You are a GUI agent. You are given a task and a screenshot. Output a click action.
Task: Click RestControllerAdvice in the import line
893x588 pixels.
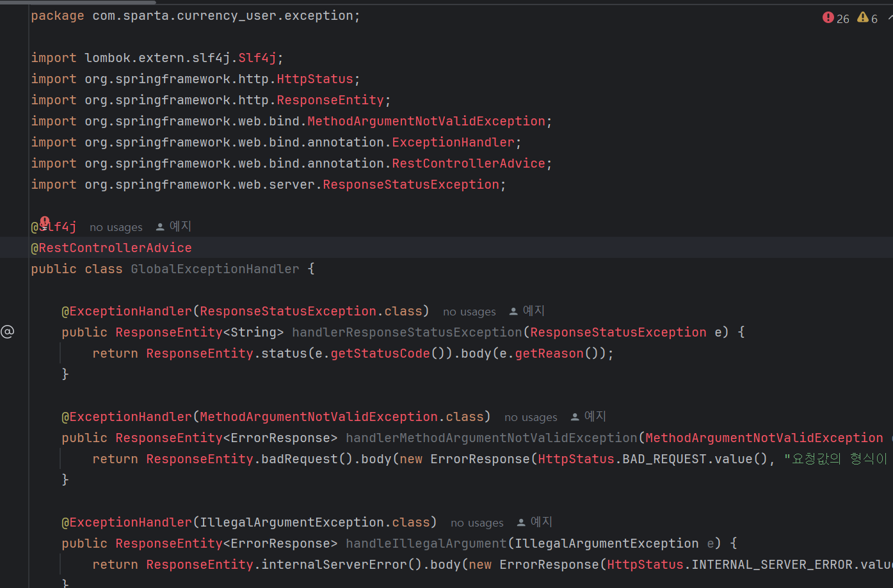click(x=469, y=163)
